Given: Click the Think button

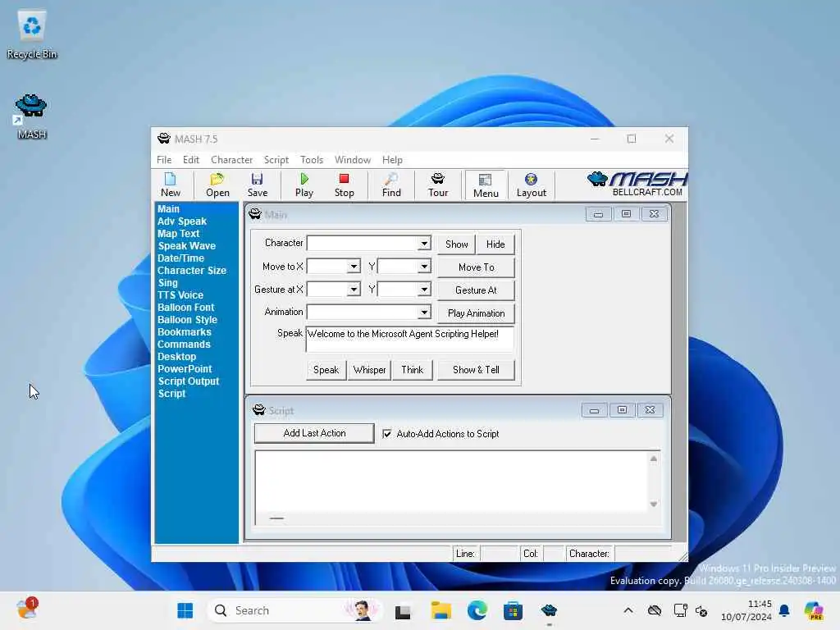Looking at the screenshot, I should [x=412, y=370].
